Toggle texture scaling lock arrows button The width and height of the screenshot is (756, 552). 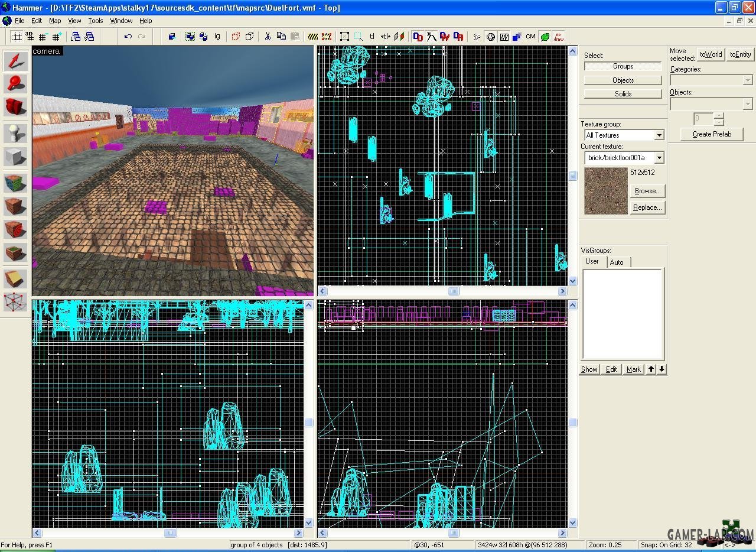tap(386, 37)
